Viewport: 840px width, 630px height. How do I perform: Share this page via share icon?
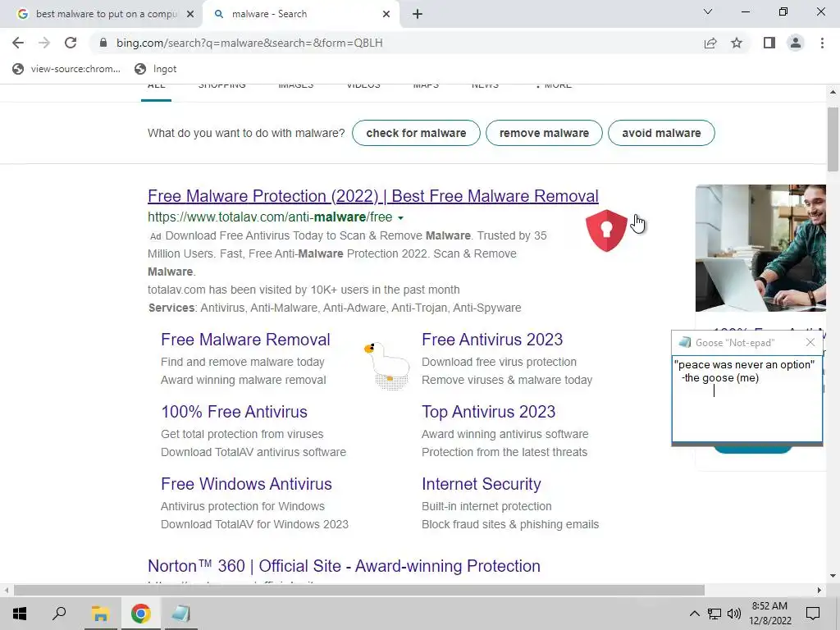point(710,43)
